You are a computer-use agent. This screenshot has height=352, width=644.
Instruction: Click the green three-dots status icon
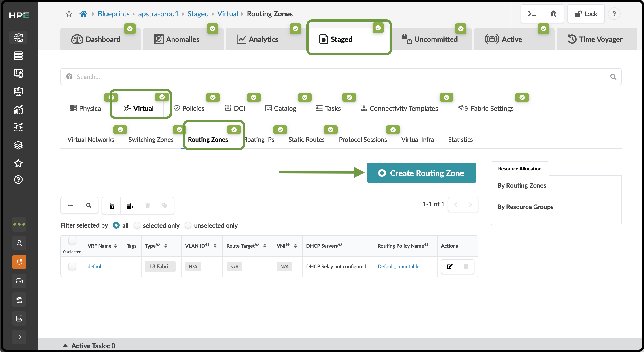click(x=19, y=224)
